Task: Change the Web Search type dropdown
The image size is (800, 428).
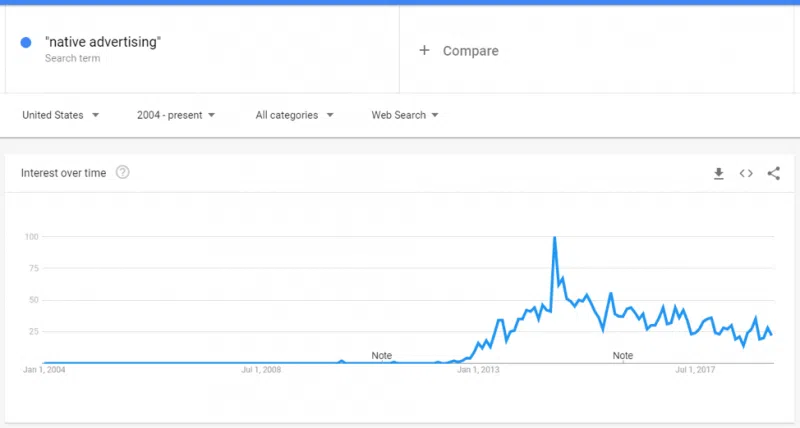Action: pyautogui.click(x=405, y=115)
